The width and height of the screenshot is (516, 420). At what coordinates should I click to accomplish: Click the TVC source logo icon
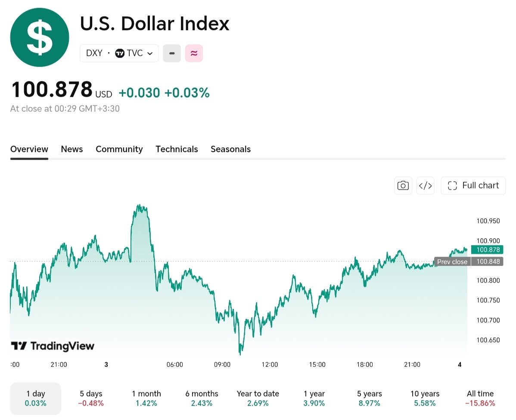(x=120, y=53)
